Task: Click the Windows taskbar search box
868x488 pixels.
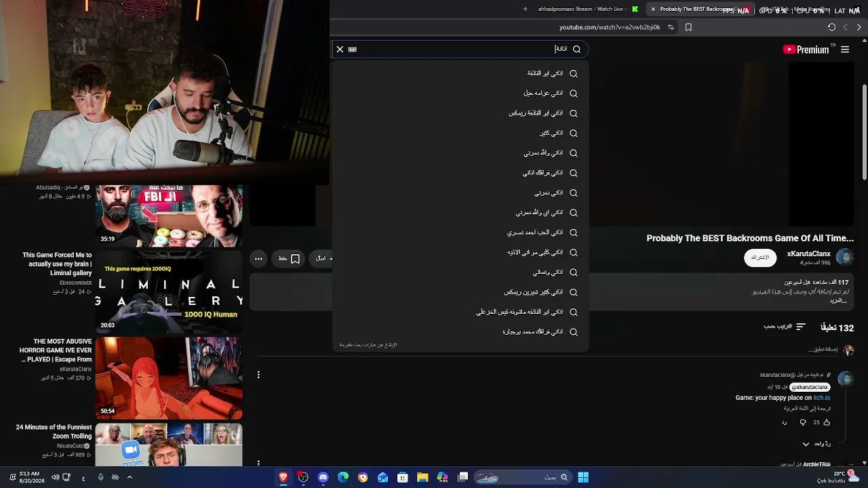Action: pos(522,477)
